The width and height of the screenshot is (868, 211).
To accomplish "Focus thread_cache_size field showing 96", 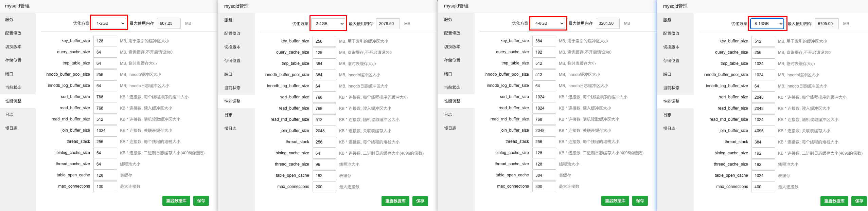I will [x=324, y=165].
